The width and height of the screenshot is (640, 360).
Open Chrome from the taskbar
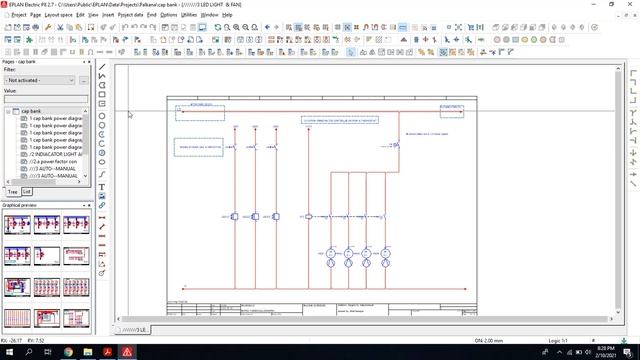tap(68, 352)
